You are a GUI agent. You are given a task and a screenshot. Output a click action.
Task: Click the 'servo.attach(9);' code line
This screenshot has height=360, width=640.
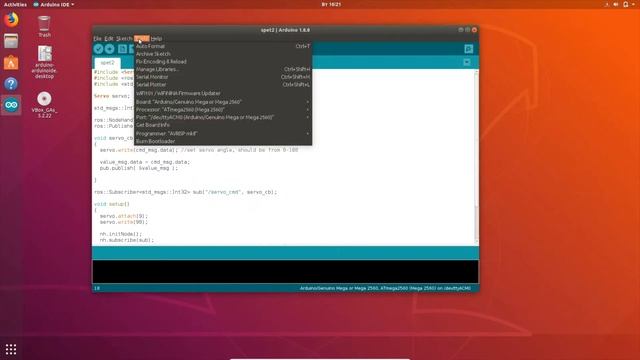click(x=124, y=216)
